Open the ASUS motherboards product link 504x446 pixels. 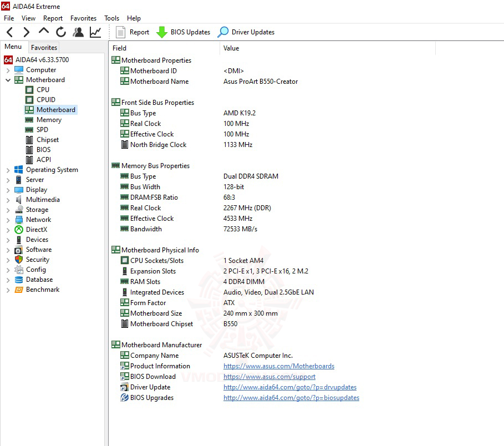279,366
